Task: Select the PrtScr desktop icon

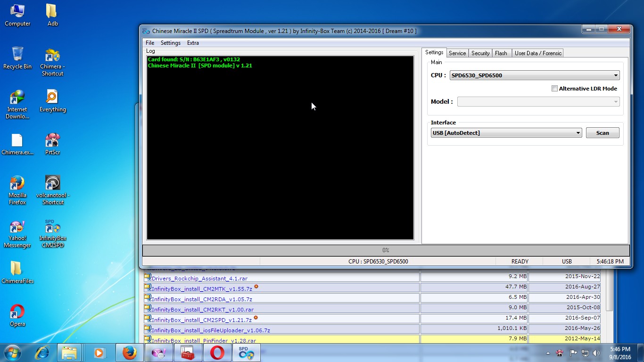Action: (x=52, y=144)
